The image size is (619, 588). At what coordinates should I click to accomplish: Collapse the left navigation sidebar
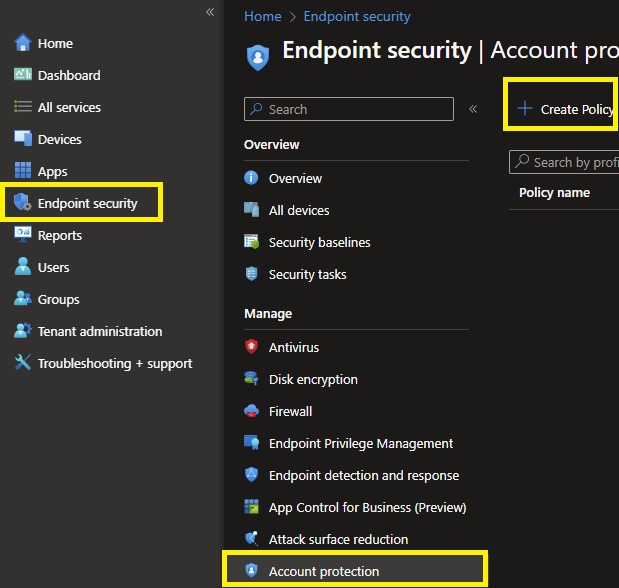[210, 12]
